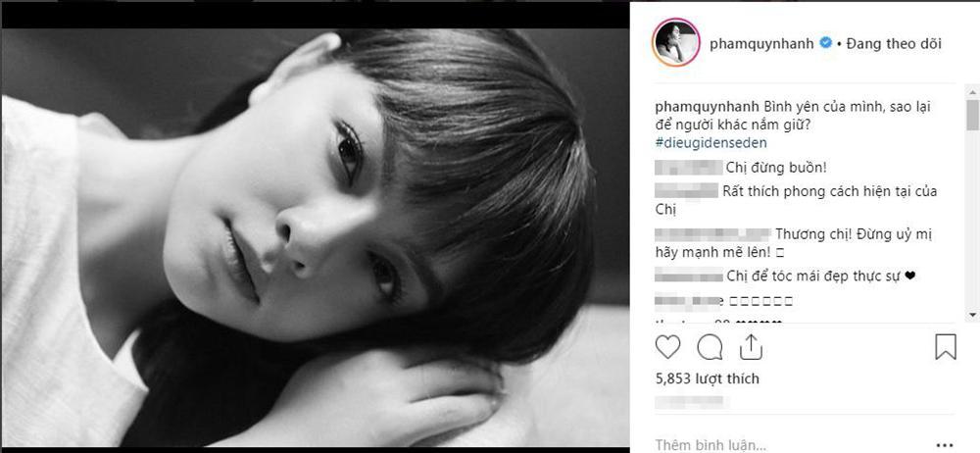
Task: Open the phamquynhanh username in the header
Action: pyautogui.click(x=761, y=44)
